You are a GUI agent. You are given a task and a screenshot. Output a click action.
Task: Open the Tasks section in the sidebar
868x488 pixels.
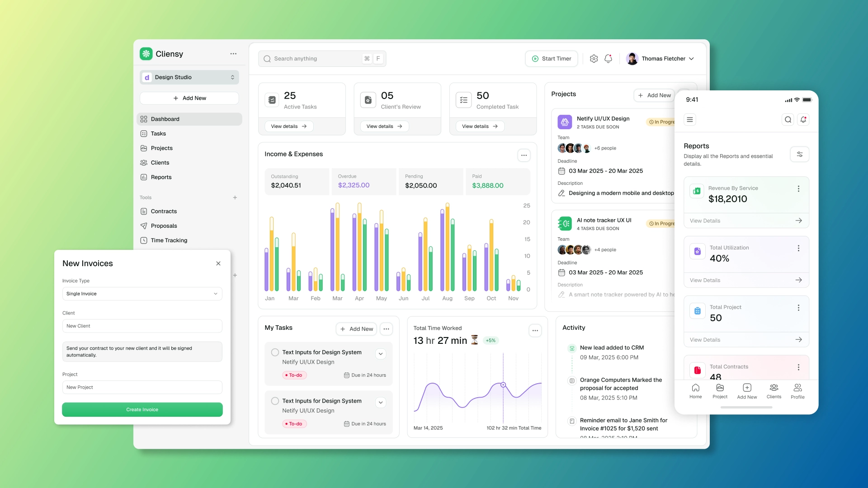click(158, 133)
